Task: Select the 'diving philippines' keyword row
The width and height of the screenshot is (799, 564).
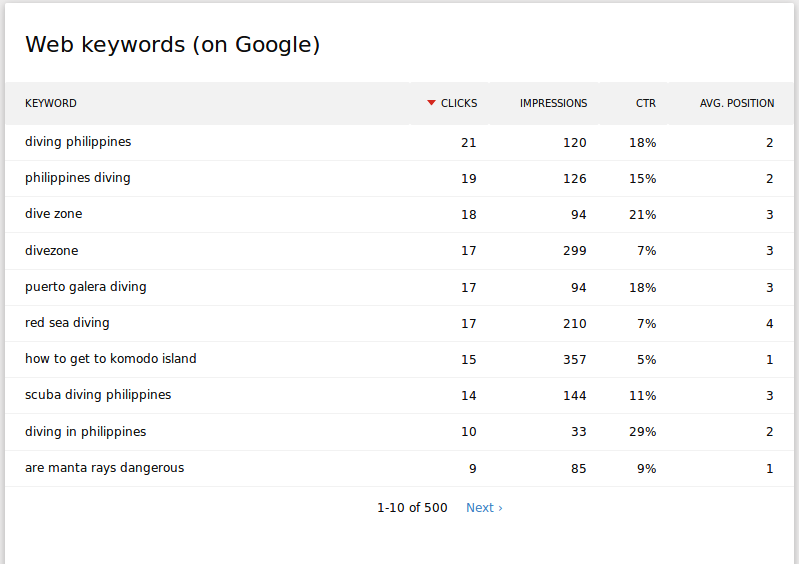Action: pos(78,142)
